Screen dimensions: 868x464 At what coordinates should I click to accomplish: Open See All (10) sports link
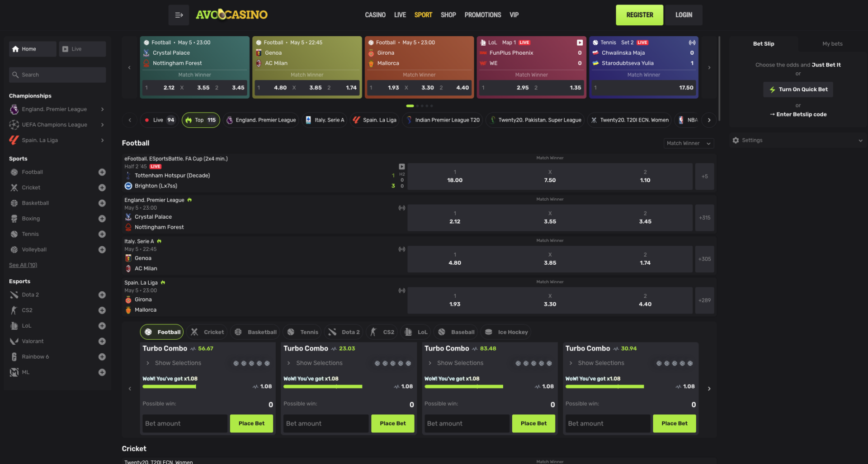[23, 265]
